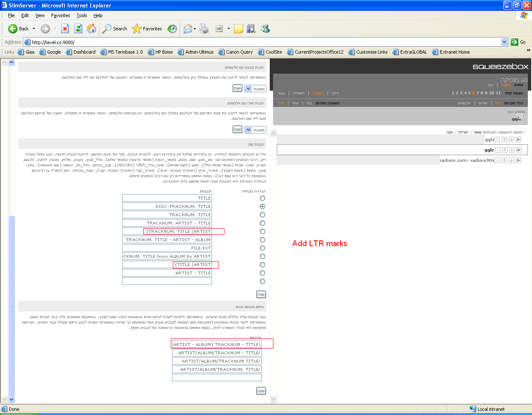Open the History toolbar icon
The image size is (532, 415).
(x=172, y=29)
